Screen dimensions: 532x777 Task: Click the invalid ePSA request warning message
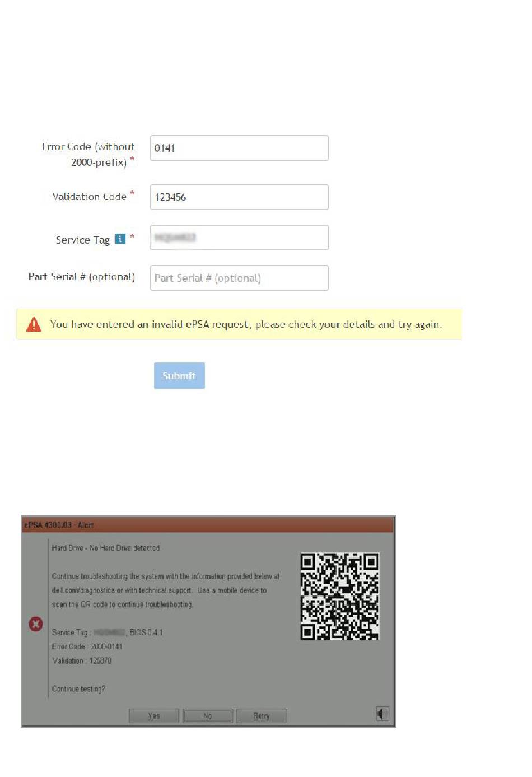[246, 324]
